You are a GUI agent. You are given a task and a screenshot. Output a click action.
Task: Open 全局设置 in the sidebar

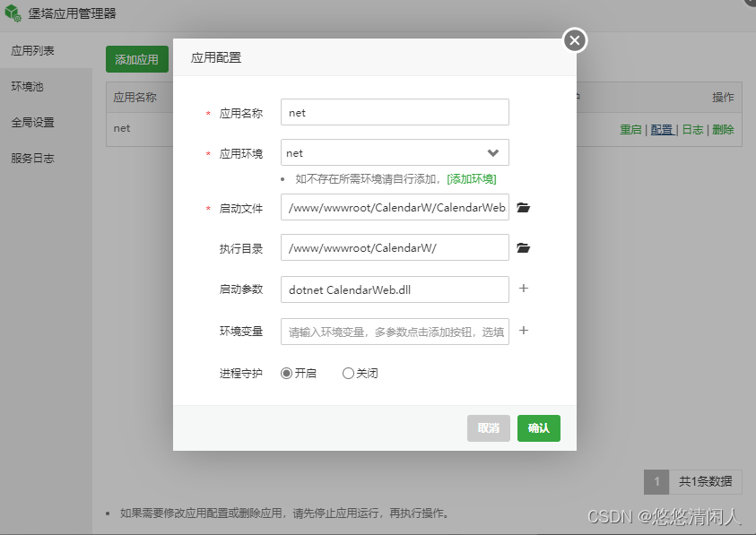tap(34, 122)
